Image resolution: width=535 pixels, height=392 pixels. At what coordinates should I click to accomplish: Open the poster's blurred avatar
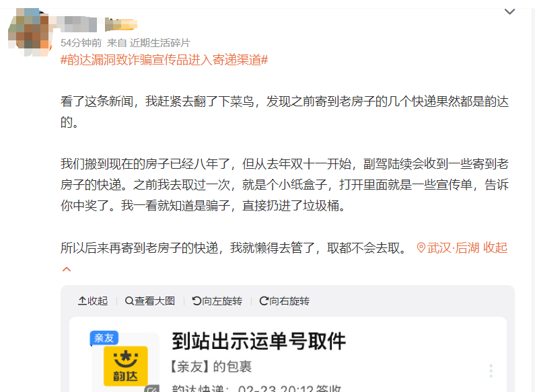tap(29, 32)
